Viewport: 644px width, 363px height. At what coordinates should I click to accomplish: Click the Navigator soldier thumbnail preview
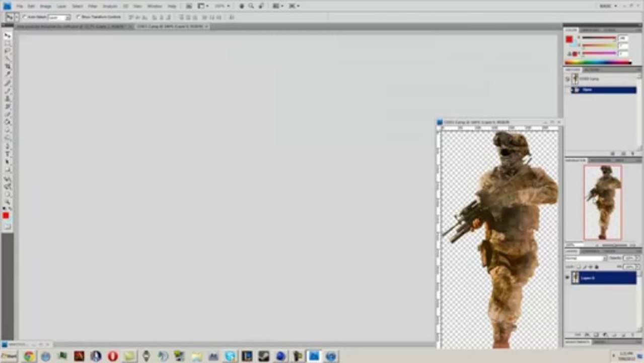603,202
